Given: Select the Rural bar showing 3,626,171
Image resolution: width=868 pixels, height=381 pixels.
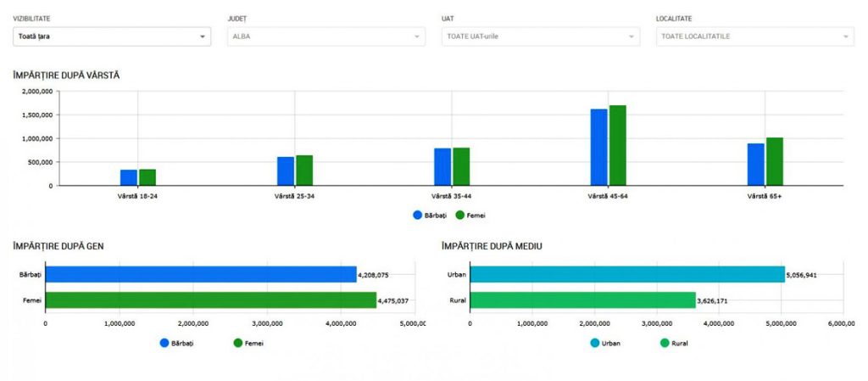Looking at the screenshot, I should click(582, 300).
